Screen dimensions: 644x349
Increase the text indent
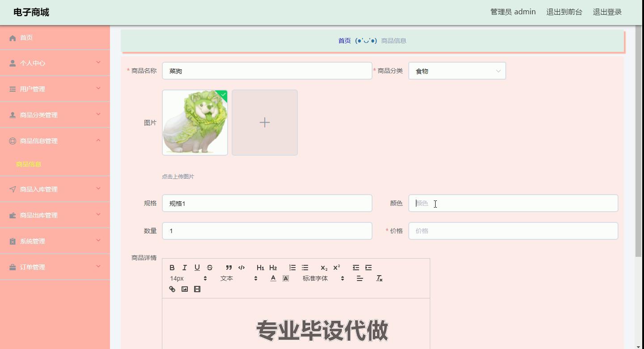pyautogui.click(x=369, y=268)
